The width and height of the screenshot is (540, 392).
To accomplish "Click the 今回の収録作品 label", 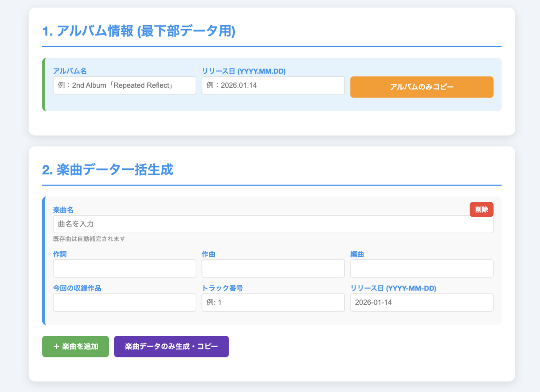I will [77, 288].
